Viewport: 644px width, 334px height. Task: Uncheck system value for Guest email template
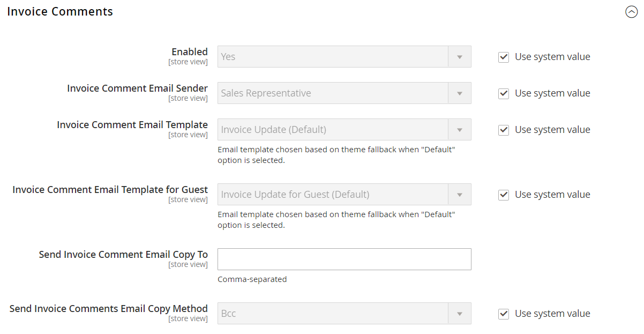coord(504,195)
